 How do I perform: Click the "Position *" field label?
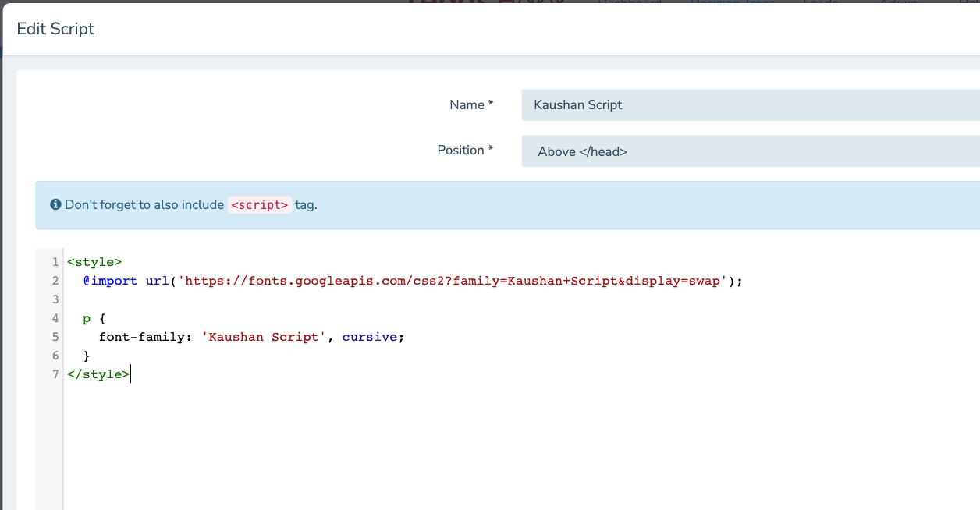pyautogui.click(x=465, y=150)
